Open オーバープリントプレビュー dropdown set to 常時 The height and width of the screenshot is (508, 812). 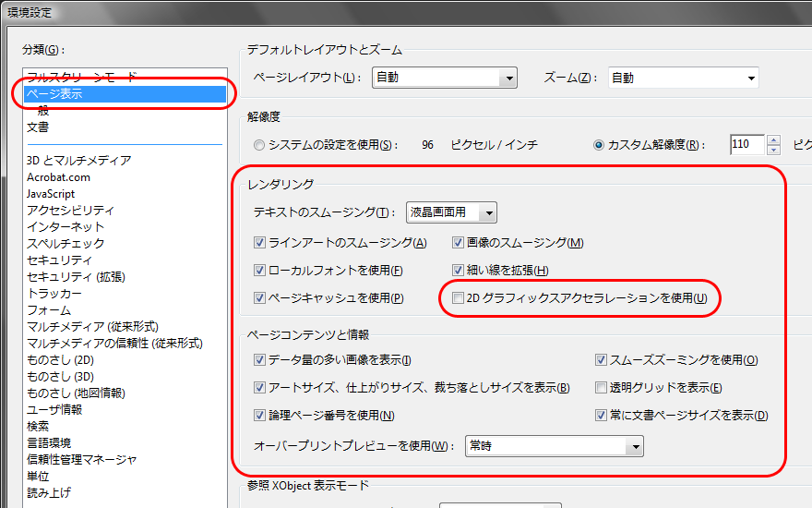(555, 446)
